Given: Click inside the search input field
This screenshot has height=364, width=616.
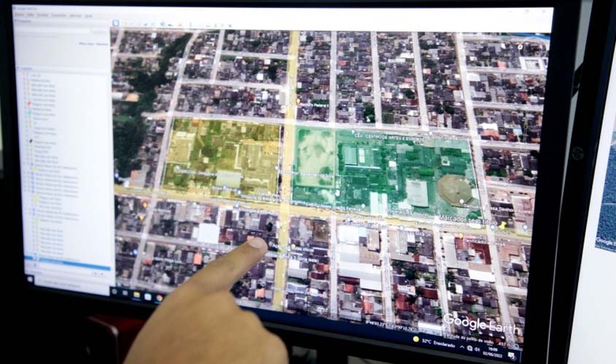Looking at the screenshot, I should (x=53, y=31).
